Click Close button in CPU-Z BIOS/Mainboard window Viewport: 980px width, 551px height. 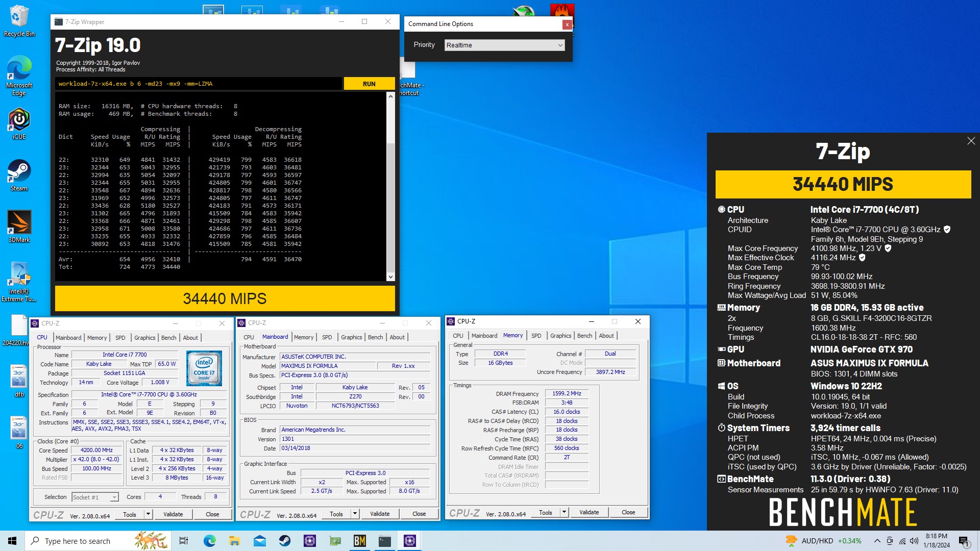[419, 514]
